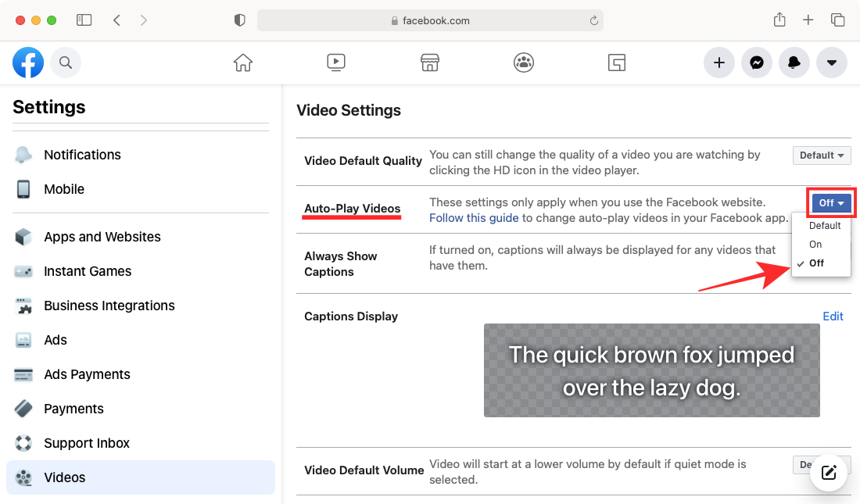Click the Video Default Volume label
Image resolution: width=860 pixels, height=504 pixels.
coord(364,470)
